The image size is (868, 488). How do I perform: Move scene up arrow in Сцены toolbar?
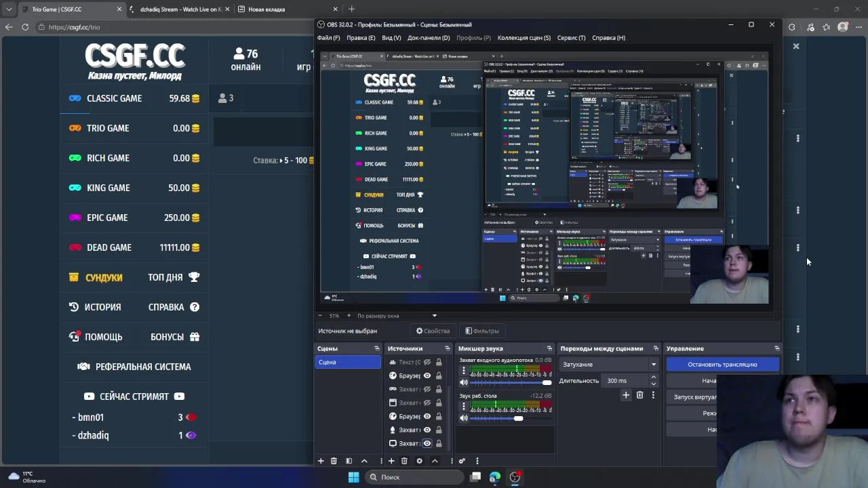pos(364,461)
